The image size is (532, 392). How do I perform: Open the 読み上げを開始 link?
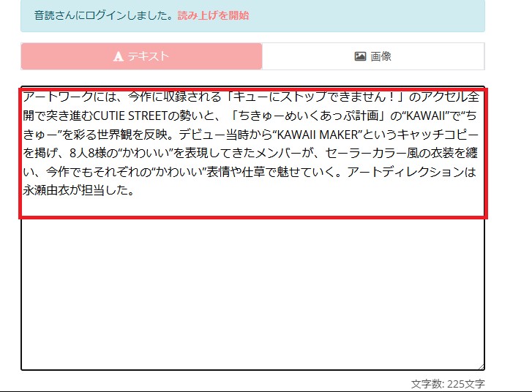click(x=213, y=15)
